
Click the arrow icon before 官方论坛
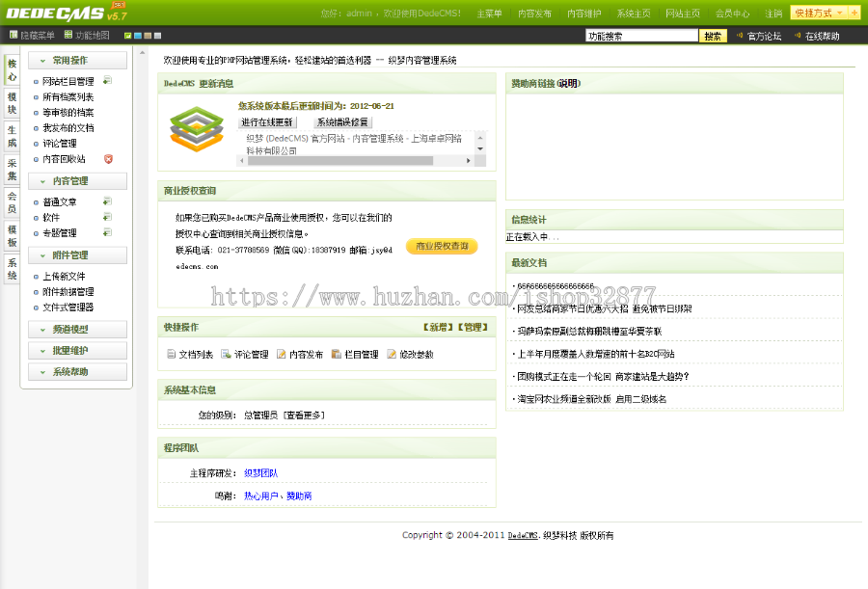click(x=740, y=36)
